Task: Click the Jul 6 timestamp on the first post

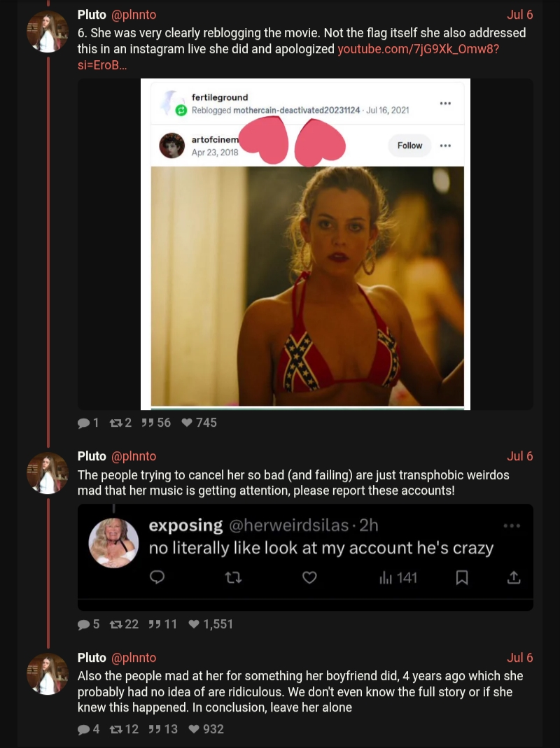Action: [x=519, y=15]
